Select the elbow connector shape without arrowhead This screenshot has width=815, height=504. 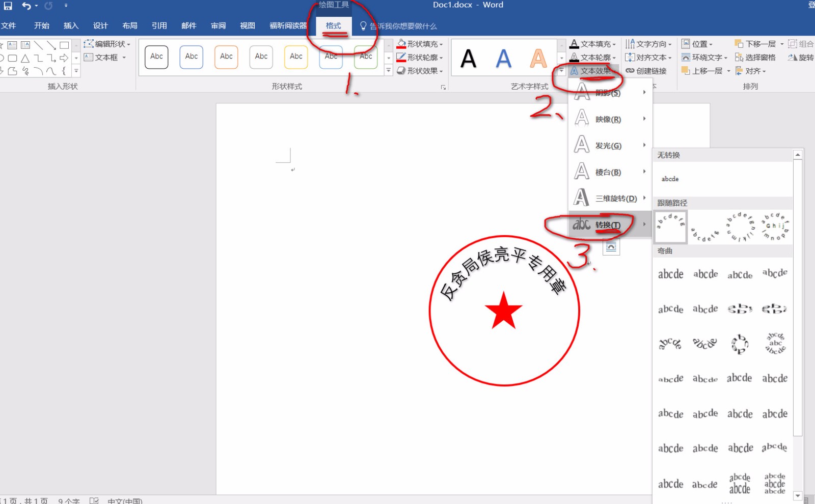[38, 58]
